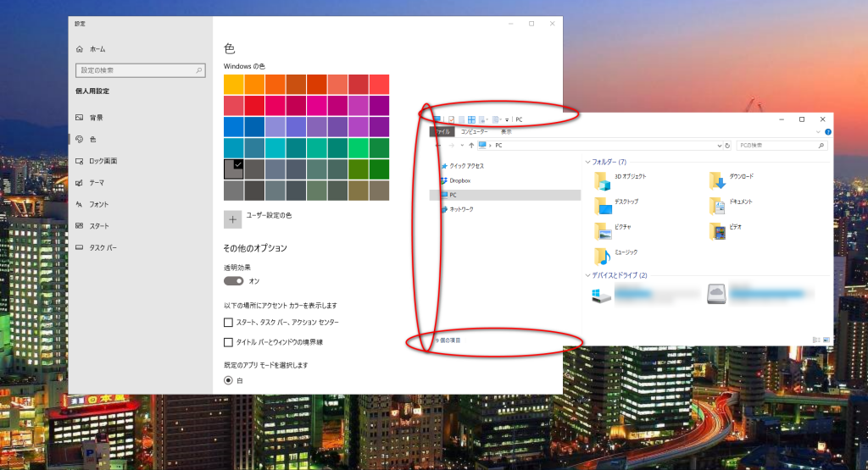Click the add custom color plus button

coord(233,218)
